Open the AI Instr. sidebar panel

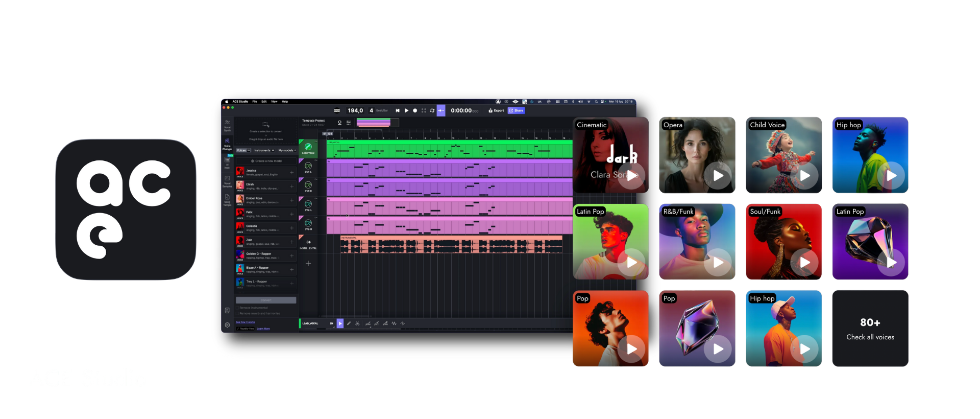[x=227, y=162]
